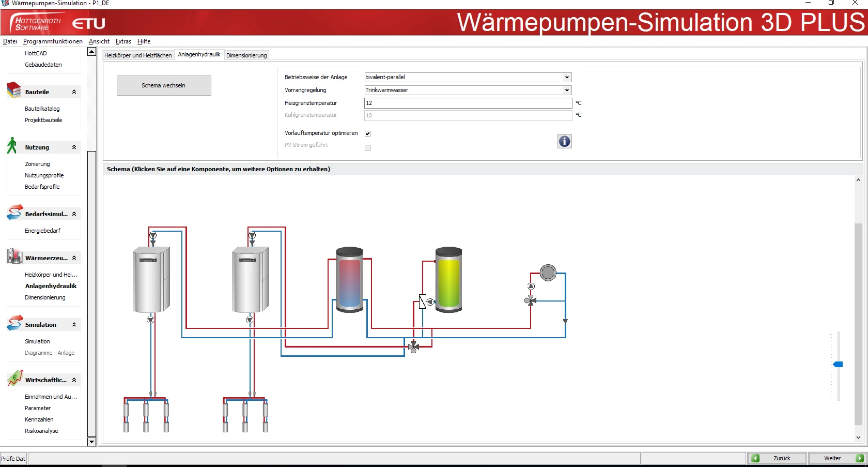
Task: Select the round gray heating circuit component
Action: (x=548, y=273)
